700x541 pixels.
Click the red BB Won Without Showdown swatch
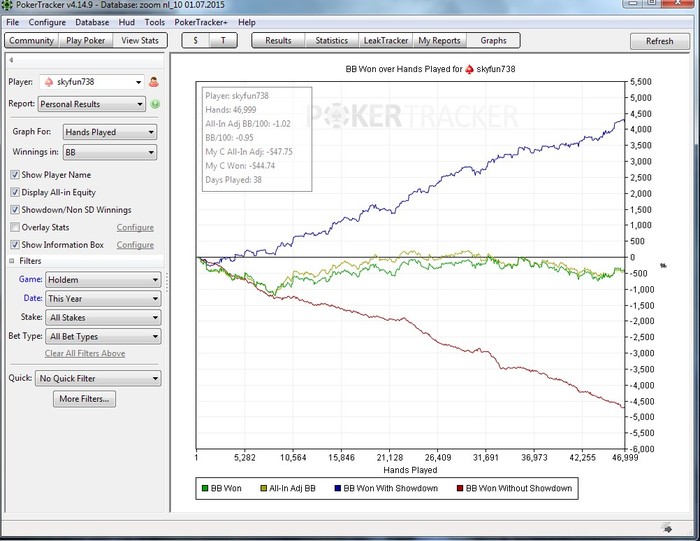460,488
